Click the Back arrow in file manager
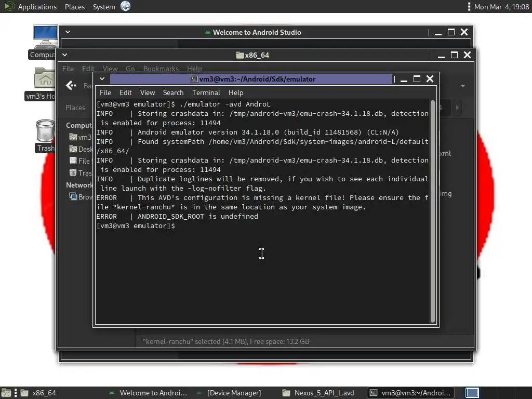Viewport: 532px width, 399px height. [71, 86]
